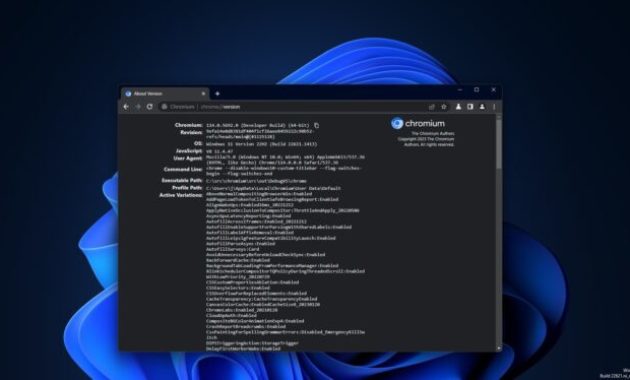
Task: Click the "Profile Path:" label
Action: click(x=187, y=188)
